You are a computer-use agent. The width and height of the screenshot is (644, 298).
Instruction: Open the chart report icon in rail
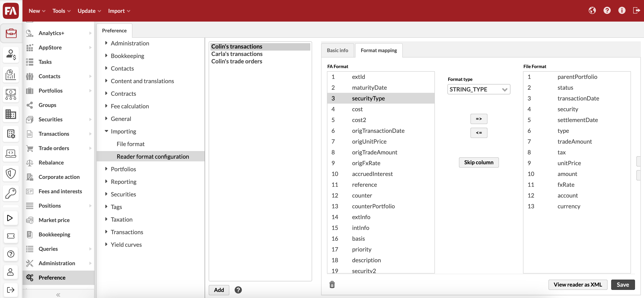(11, 74)
